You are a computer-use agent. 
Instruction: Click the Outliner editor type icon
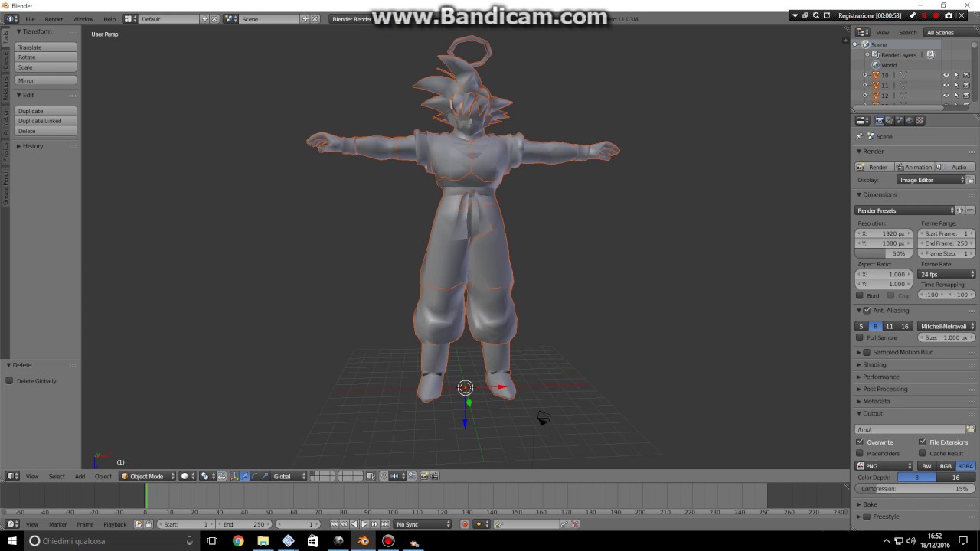[x=863, y=32]
